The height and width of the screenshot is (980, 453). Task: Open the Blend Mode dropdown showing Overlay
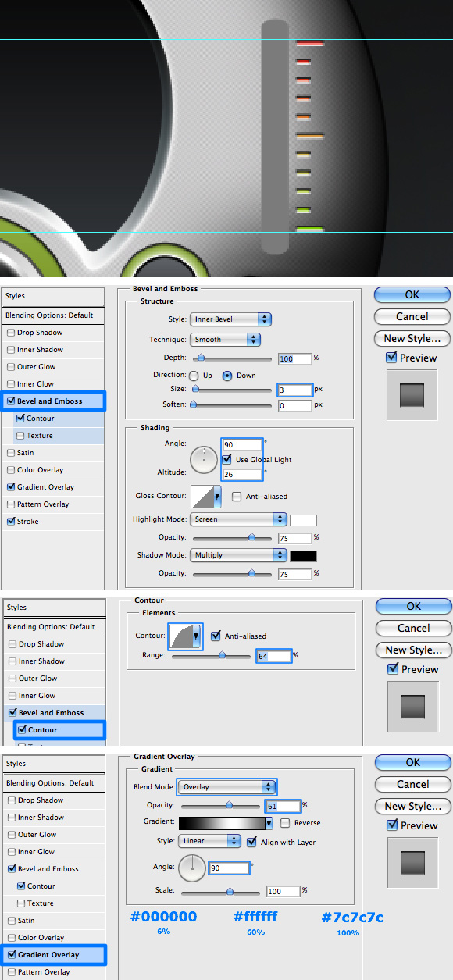pyautogui.click(x=227, y=787)
